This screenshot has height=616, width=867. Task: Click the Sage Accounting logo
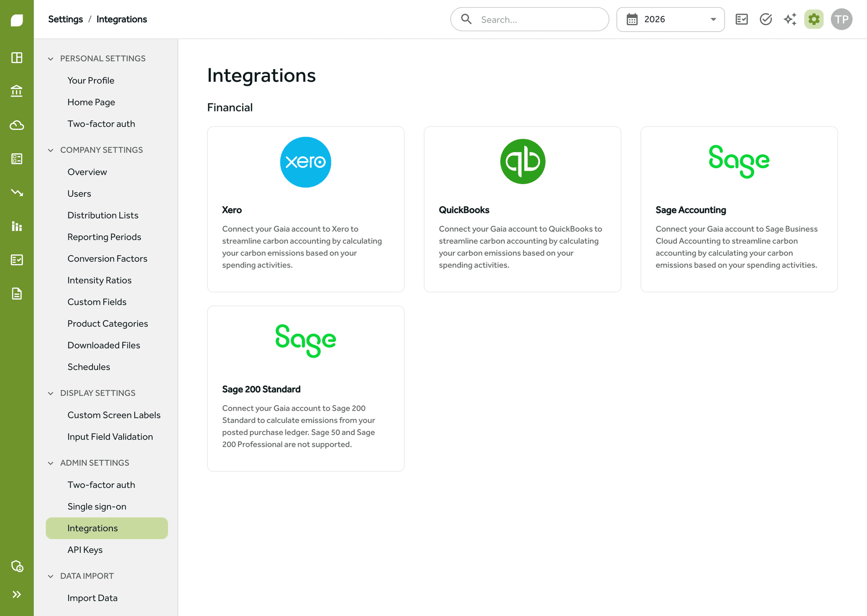739,162
